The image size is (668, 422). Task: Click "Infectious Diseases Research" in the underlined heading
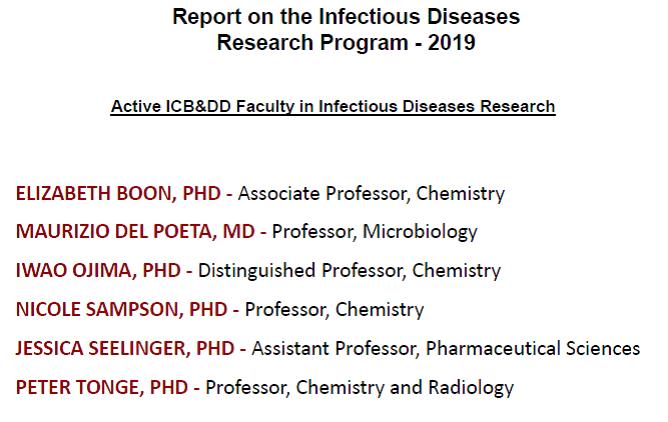pyautogui.click(x=437, y=106)
